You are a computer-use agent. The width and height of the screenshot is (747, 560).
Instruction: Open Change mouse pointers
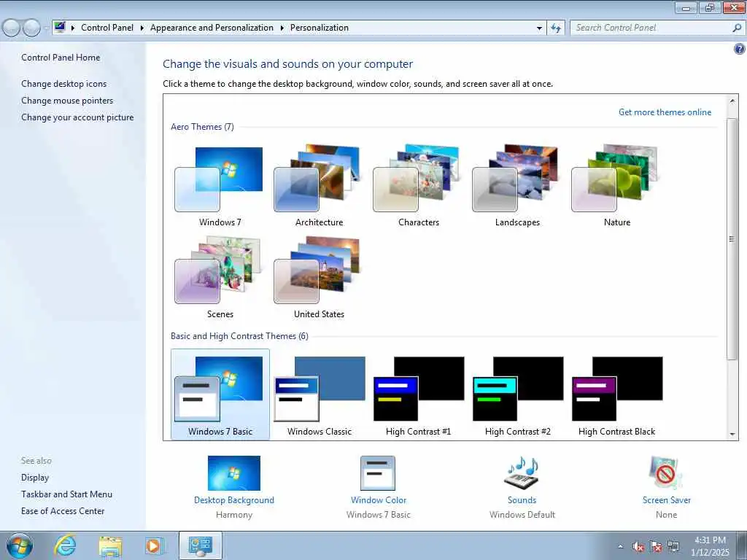pos(67,101)
